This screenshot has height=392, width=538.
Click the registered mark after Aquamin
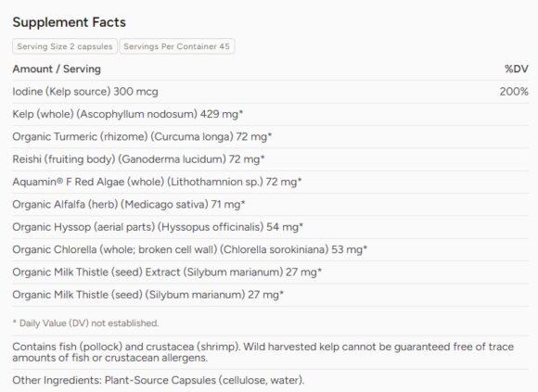click(x=59, y=180)
